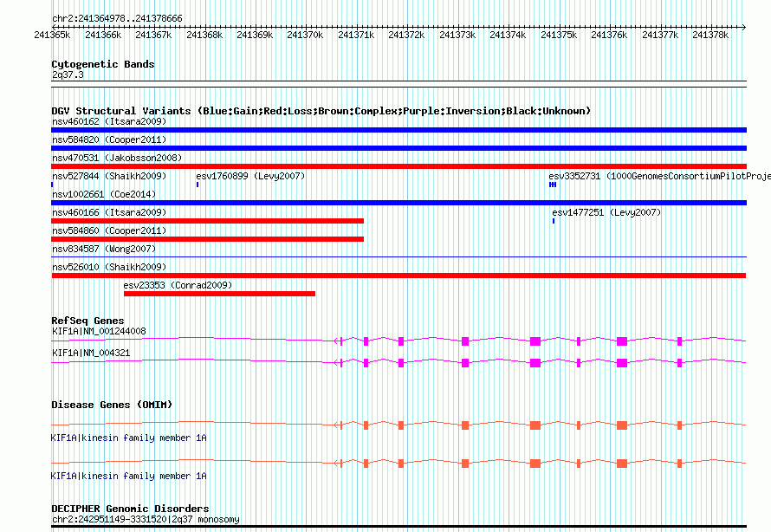Click the esv23353 (Conrad2009) label text

pos(178,285)
